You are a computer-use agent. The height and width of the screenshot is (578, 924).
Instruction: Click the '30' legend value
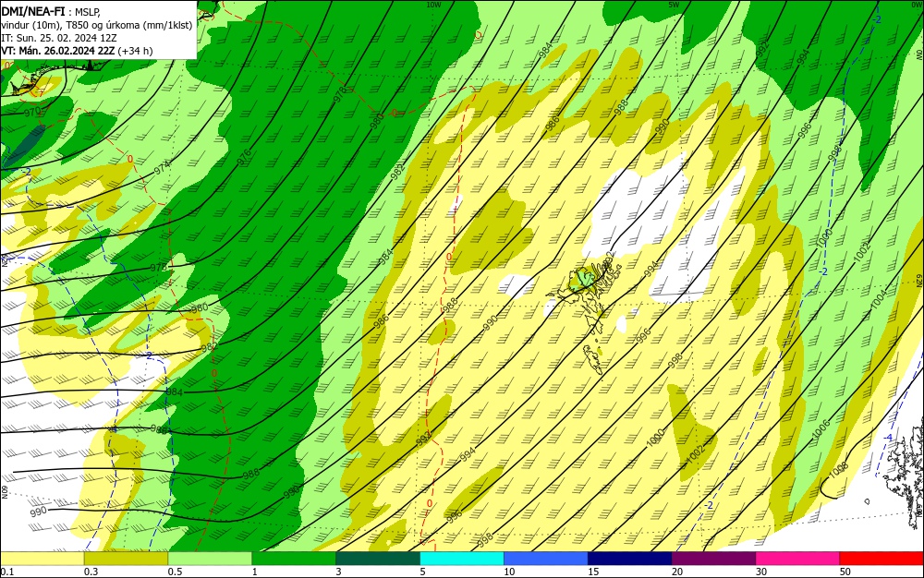761,572
